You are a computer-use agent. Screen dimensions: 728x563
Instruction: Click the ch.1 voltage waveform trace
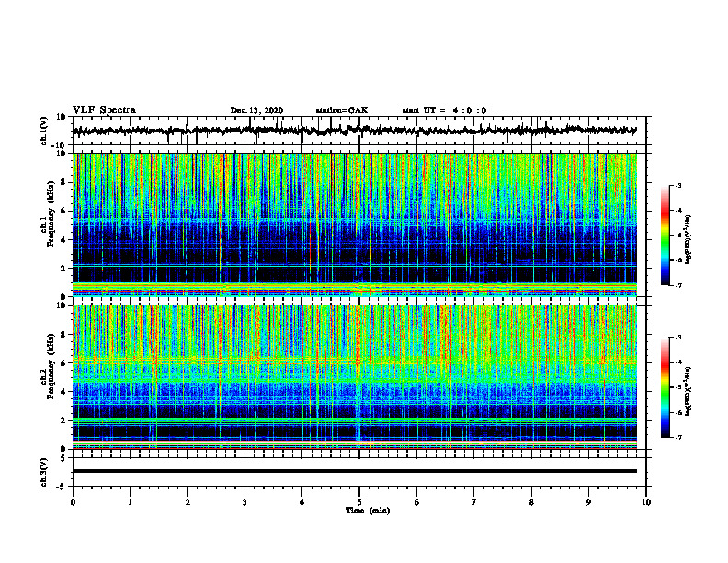point(355,131)
